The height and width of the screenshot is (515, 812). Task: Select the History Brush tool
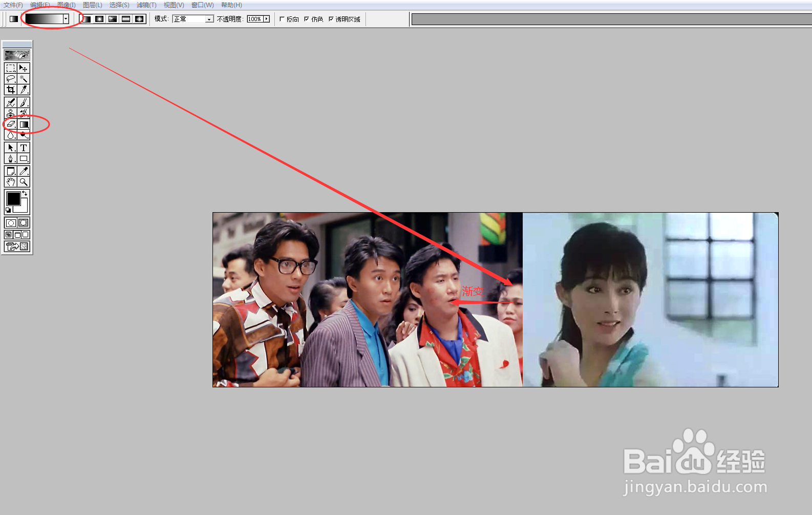24,113
